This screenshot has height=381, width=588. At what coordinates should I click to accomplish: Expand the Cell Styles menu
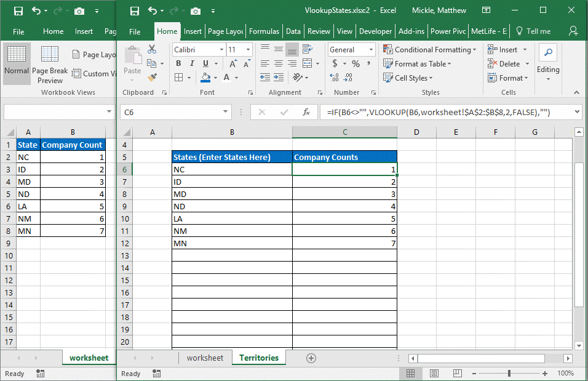[x=408, y=78]
